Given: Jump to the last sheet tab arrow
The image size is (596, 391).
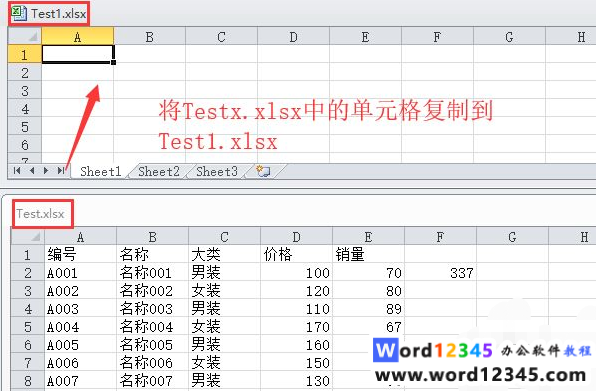Looking at the screenshot, I should (x=61, y=171).
